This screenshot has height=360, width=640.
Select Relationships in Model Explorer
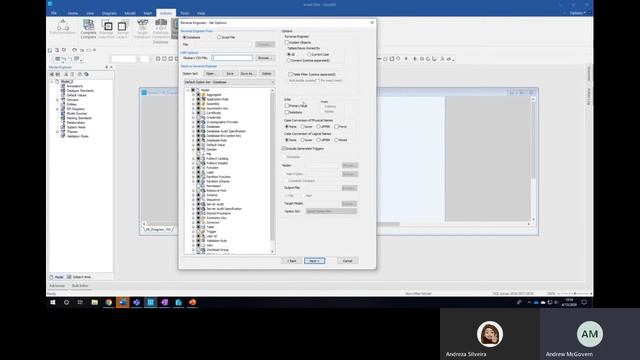click(x=76, y=122)
